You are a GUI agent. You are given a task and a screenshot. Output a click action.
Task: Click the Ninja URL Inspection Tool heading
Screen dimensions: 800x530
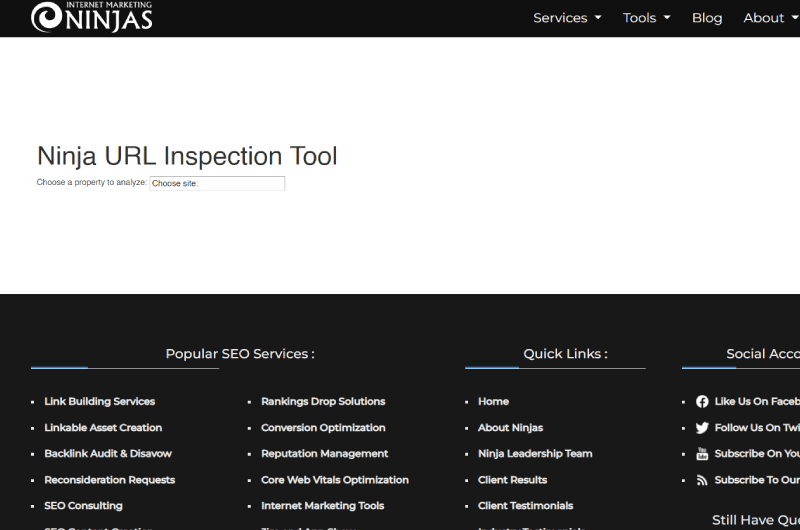tap(187, 156)
